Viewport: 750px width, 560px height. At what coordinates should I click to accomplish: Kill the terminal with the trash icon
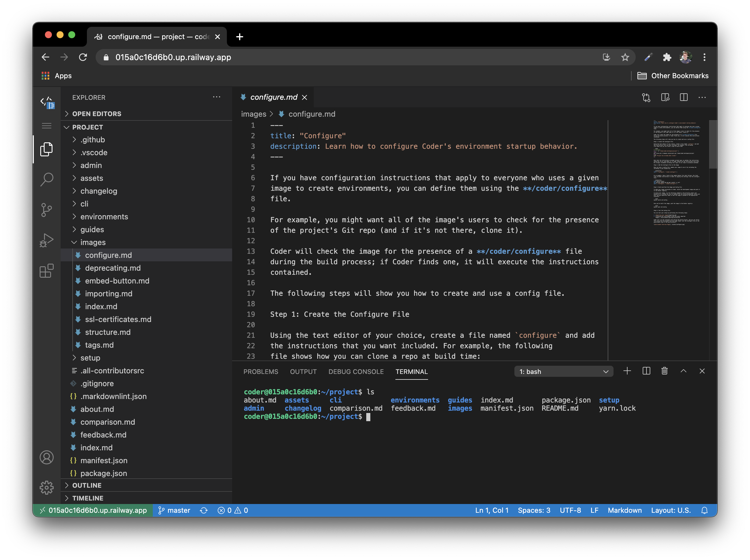click(x=664, y=371)
